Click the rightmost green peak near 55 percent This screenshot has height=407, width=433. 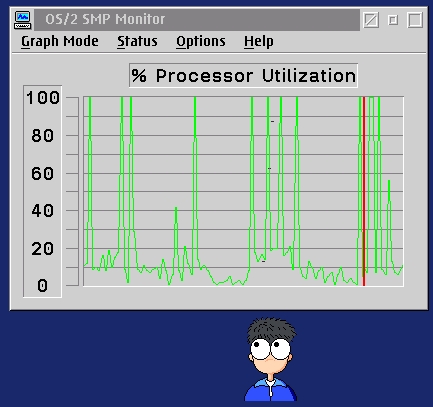click(x=389, y=182)
